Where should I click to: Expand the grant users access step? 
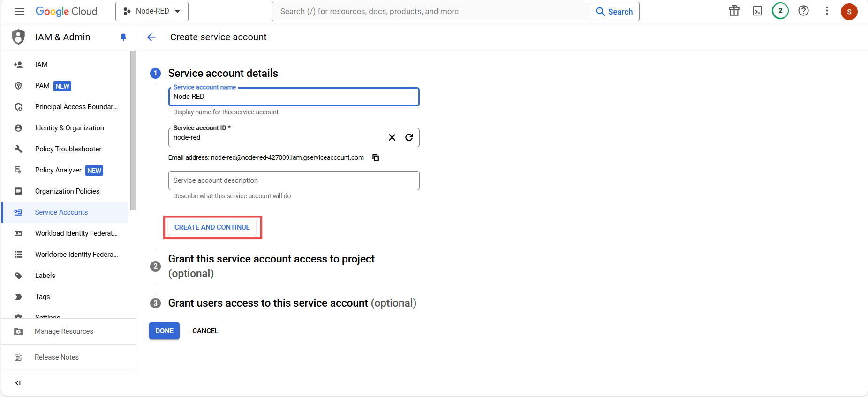292,303
